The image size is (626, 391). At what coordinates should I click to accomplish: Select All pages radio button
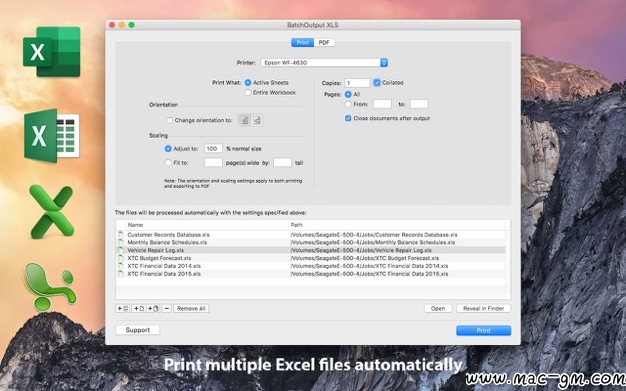coord(348,94)
